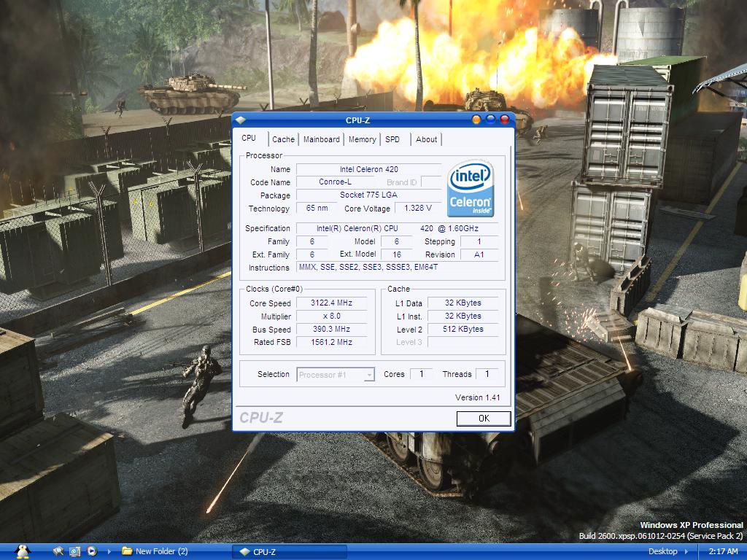The width and height of the screenshot is (747, 560).
Task: Click the empty Level 3 cache field
Action: pos(463,343)
